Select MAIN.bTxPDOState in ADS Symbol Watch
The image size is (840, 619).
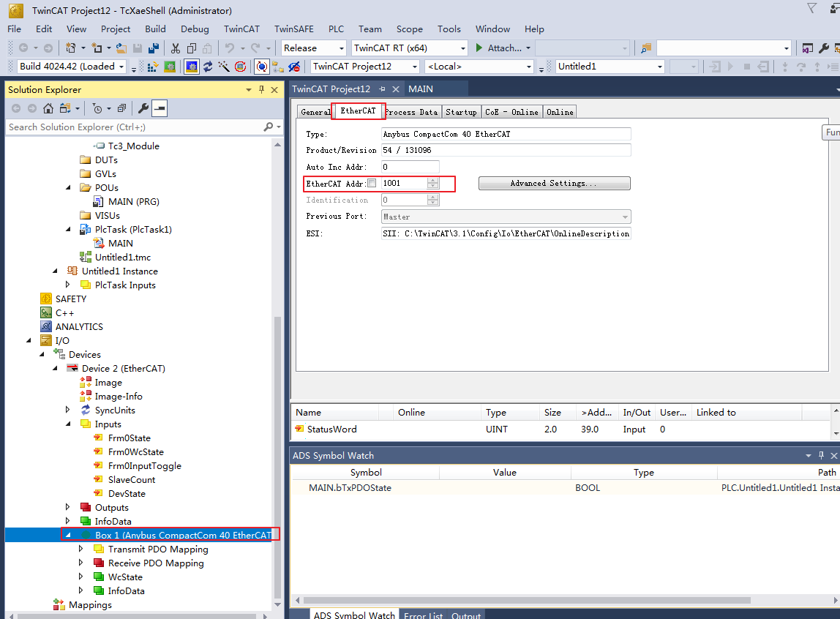pyautogui.click(x=350, y=488)
